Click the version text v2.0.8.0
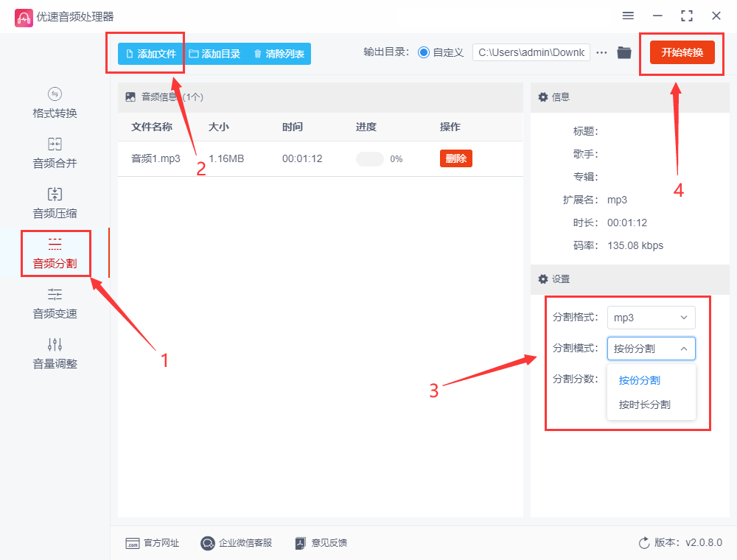Image resolution: width=737 pixels, height=560 pixels. (x=704, y=542)
